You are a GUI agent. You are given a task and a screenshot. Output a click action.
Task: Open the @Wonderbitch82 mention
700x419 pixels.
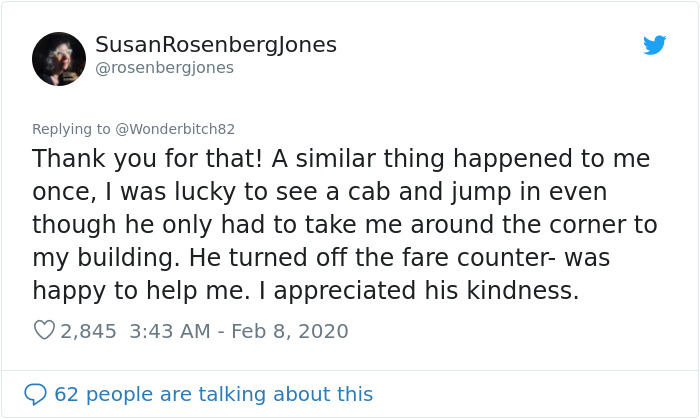click(x=177, y=129)
